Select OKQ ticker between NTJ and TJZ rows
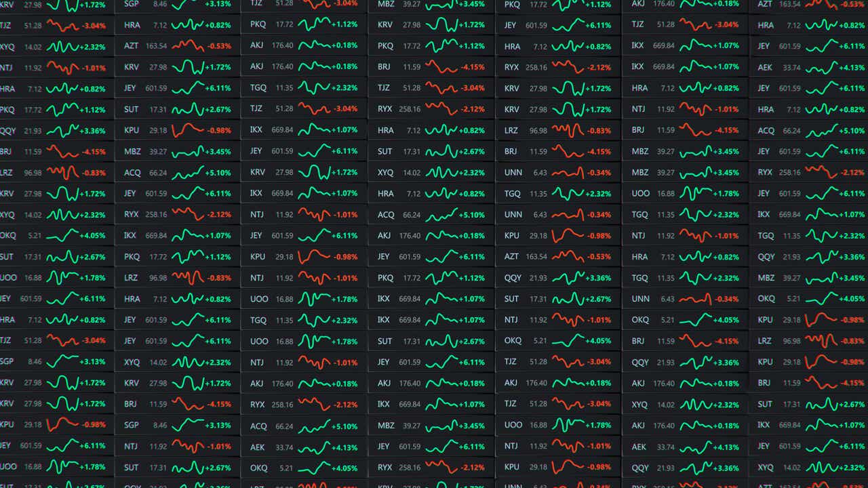868x488 pixels. [558, 341]
